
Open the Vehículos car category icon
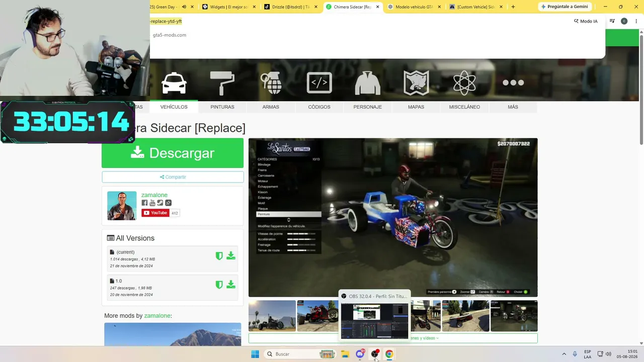(x=174, y=83)
